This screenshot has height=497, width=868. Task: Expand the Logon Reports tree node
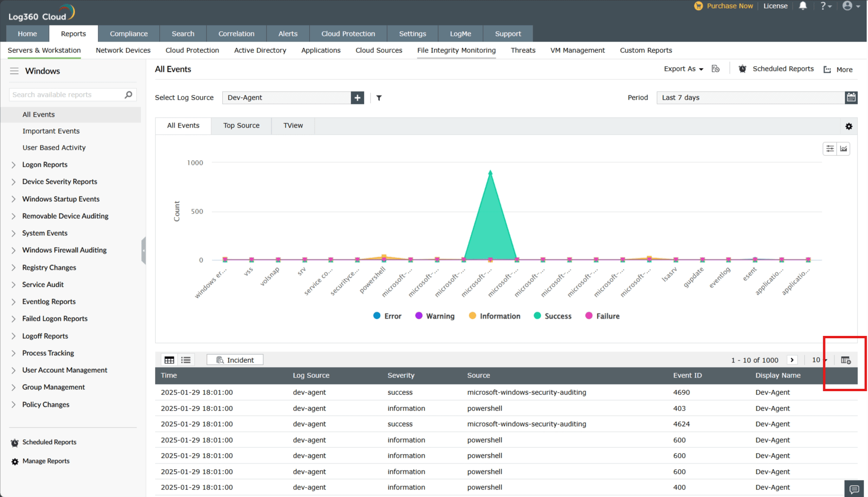pos(13,165)
